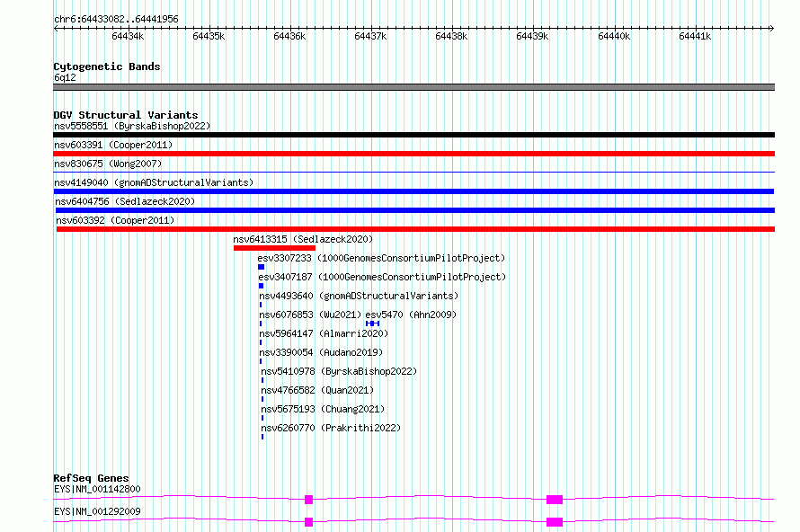The height and width of the screenshot is (532, 800).
Task: Open nsv603392 (Cooper2011) label
Action: coord(115,220)
